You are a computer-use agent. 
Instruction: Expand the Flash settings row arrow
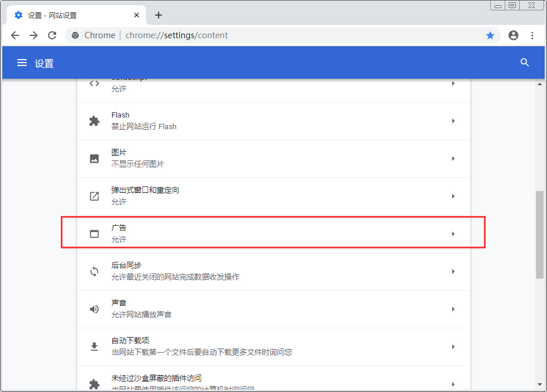pos(453,120)
